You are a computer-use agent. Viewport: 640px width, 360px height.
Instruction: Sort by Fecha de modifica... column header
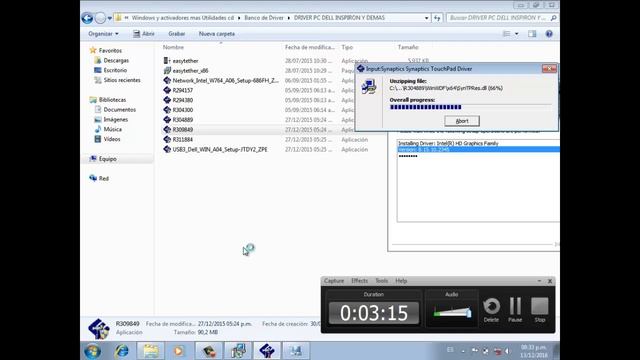[310, 47]
